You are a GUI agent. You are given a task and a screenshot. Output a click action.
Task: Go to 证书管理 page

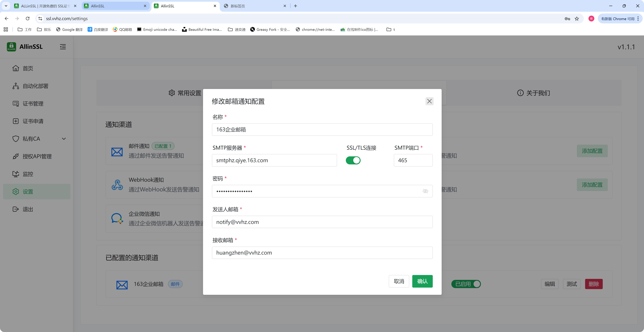point(33,104)
